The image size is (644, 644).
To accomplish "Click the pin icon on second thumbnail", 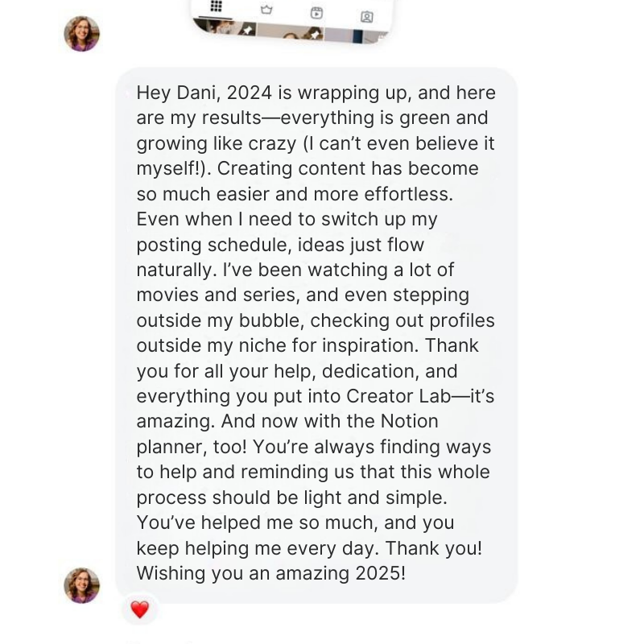I will [315, 34].
